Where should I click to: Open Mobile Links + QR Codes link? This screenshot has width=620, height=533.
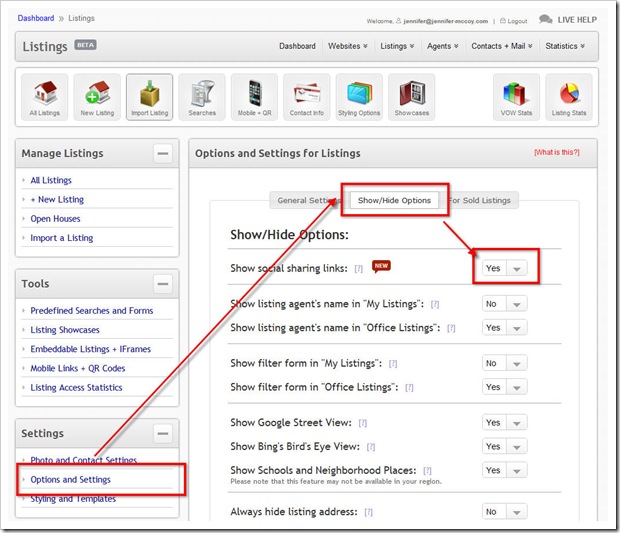tap(78, 369)
